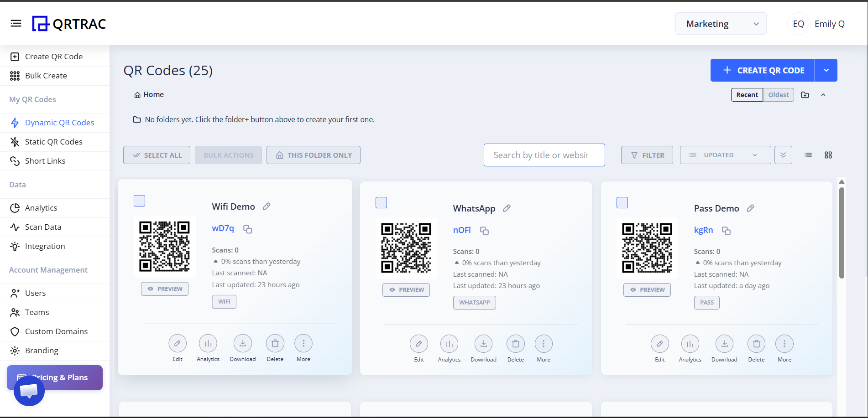Rename WhatsApp using the pencil icon
The width and height of the screenshot is (868, 418).
tap(507, 208)
